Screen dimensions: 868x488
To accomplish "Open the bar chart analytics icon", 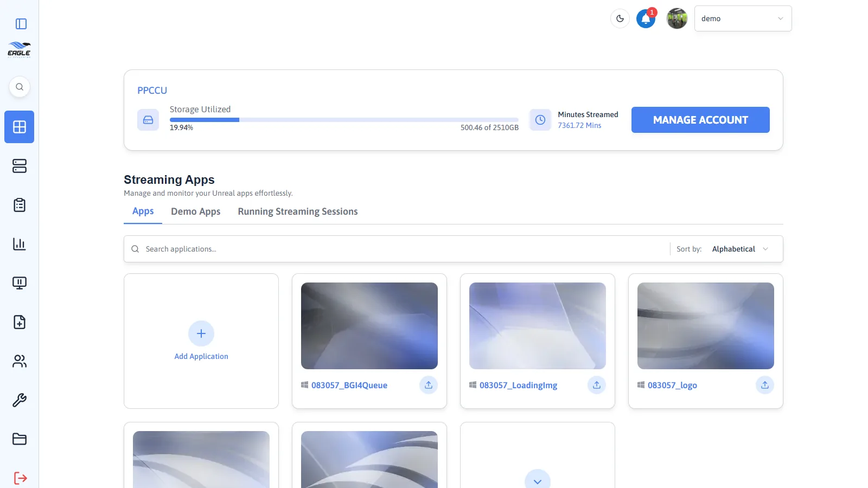I will [20, 244].
